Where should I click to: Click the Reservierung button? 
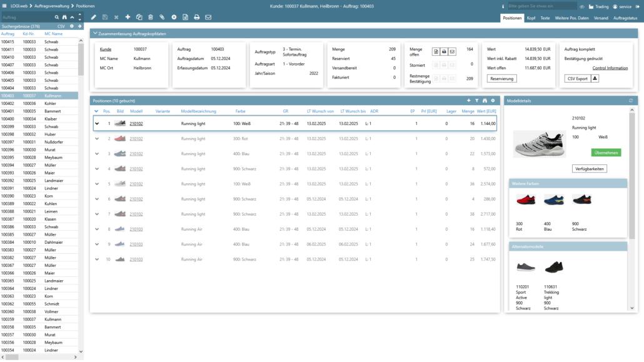pyautogui.click(x=502, y=79)
